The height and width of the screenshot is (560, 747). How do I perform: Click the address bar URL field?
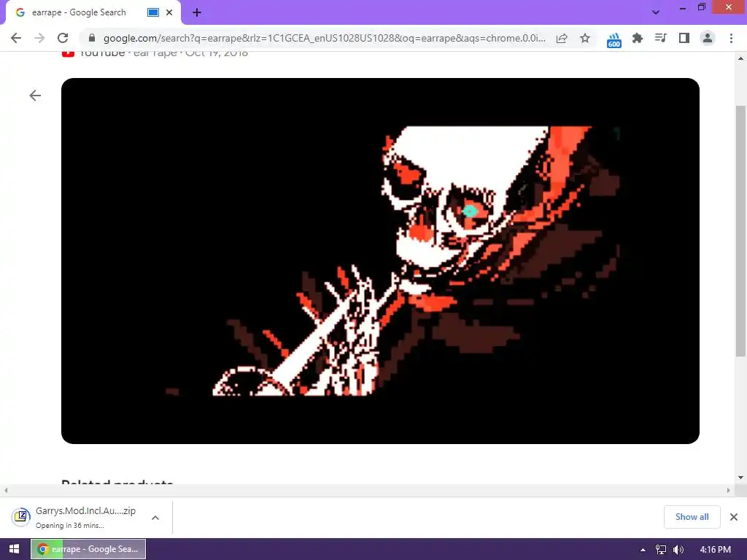pyautogui.click(x=324, y=38)
